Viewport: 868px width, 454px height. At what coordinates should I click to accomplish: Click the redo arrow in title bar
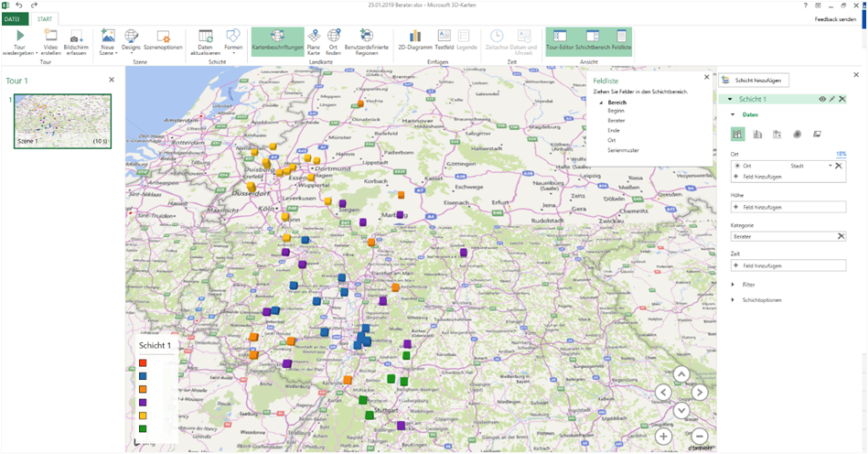[34, 5]
